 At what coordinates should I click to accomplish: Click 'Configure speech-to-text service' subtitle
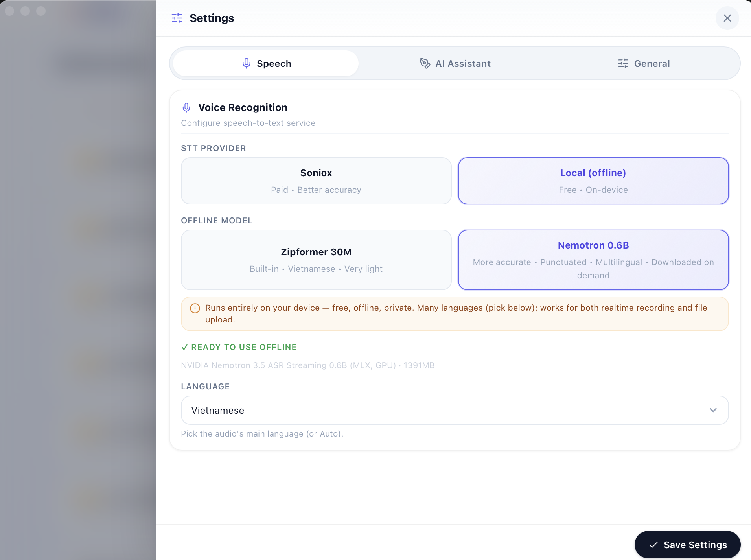tap(248, 123)
